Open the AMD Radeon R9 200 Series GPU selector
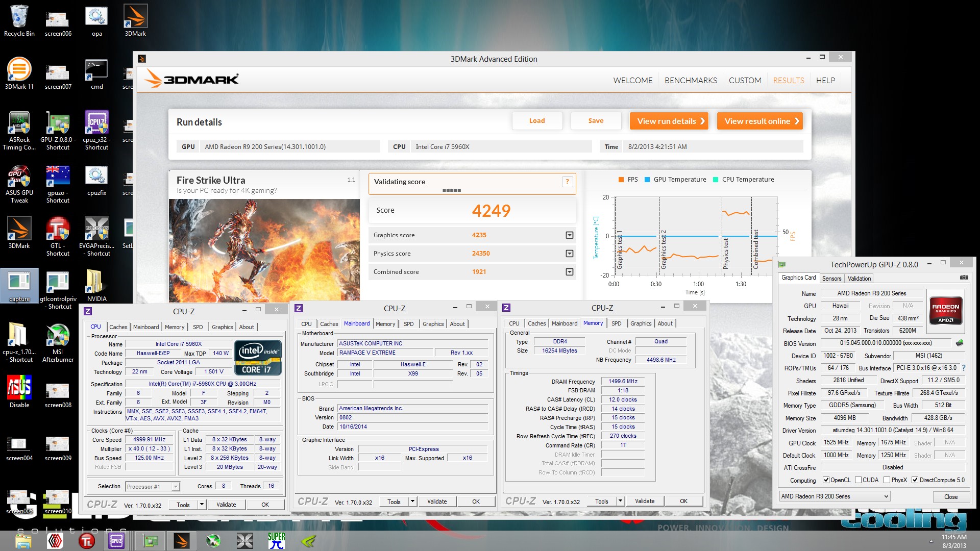Viewport: 980px width, 551px height. tap(835, 496)
